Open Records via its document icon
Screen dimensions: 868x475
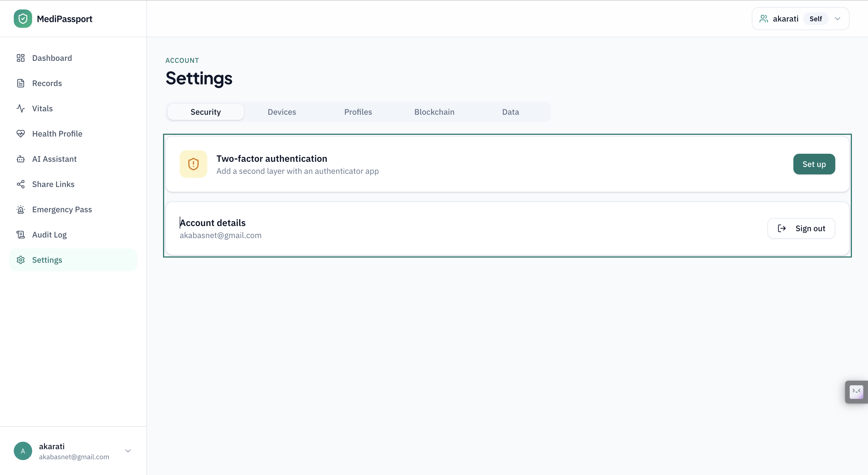(21, 83)
